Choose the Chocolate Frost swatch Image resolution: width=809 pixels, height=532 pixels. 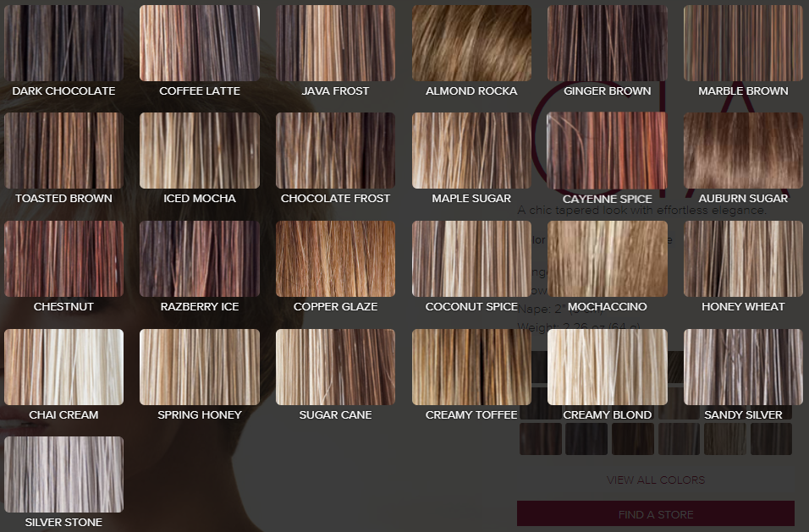(335, 151)
